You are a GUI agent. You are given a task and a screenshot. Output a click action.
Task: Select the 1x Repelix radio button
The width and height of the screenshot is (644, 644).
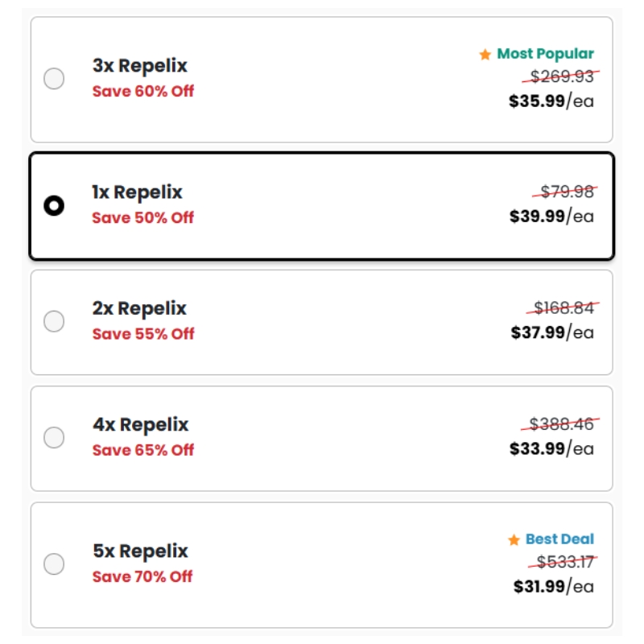pyautogui.click(x=54, y=206)
